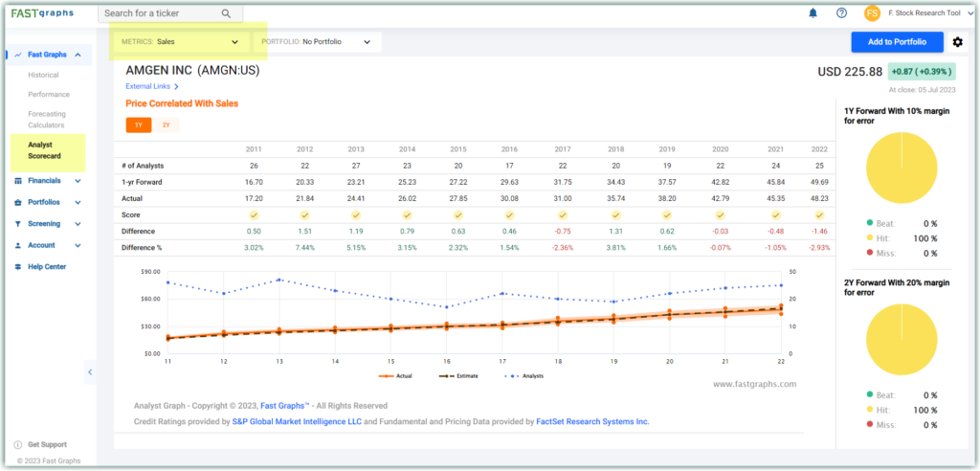980x471 pixels.
Task: Open the Portfolio dropdown
Action: pos(317,42)
